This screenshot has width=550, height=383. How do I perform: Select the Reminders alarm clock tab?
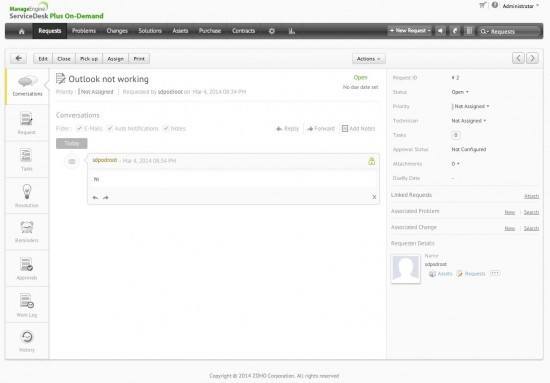(x=27, y=232)
